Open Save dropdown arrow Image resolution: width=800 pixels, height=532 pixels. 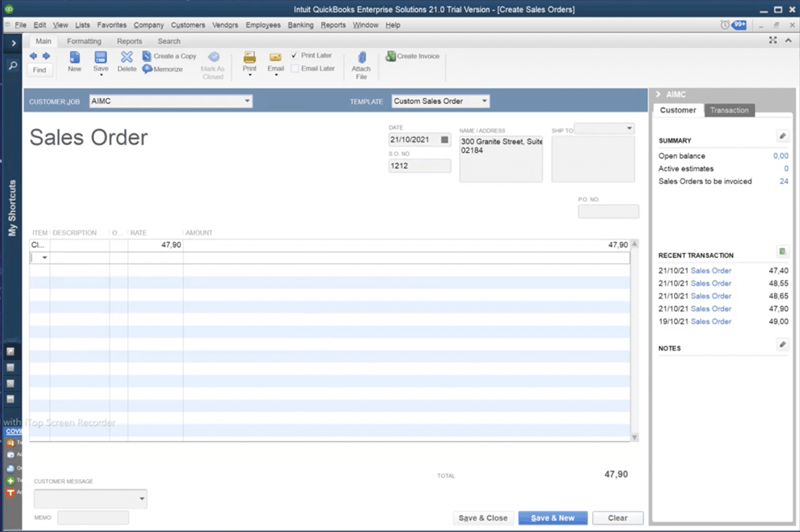101,75
